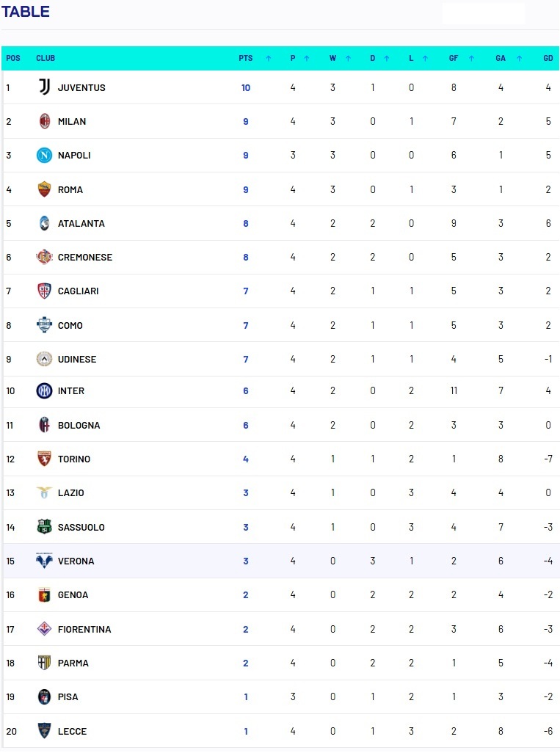The width and height of the screenshot is (560, 753).
Task: Sort table by PTS column arrow
Action: pos(269,59)
